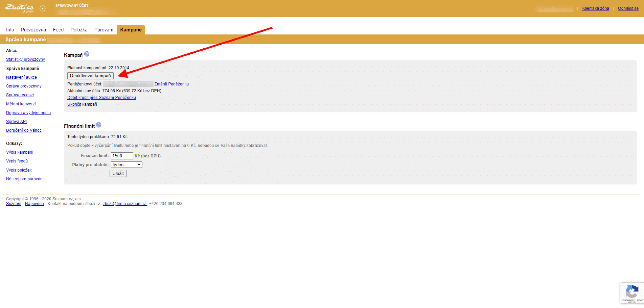Open Statistiky provozovny in sidebar
The width and height of the screenshot is (644, 308).
(25, 59)
